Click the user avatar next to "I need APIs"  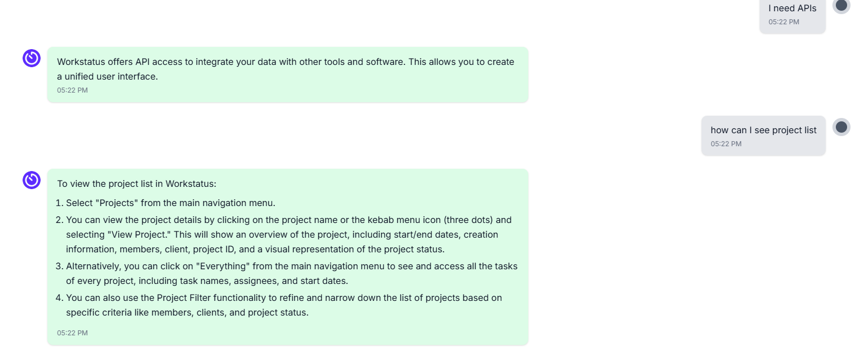coord(841,6)
